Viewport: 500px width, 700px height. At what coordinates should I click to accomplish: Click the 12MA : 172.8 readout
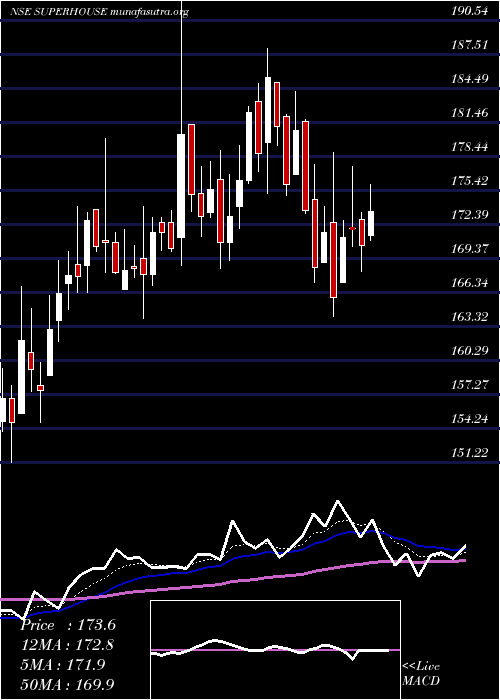point(67,645)
